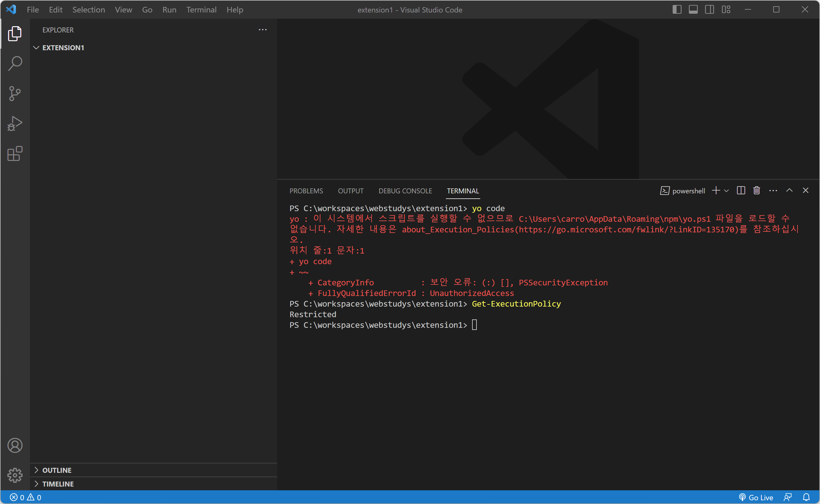
Task: Kill terminal with trash icon
Action: [756, 190]
